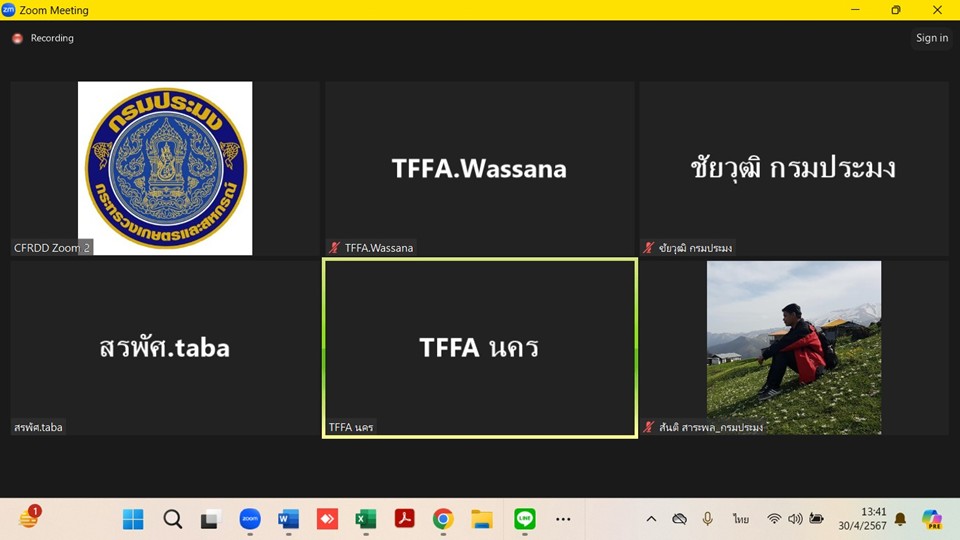Click the taskbar search magnifier icon
The height and width of the screenshot is (540, 960).
pyautogui.click(x=172, y=519)
